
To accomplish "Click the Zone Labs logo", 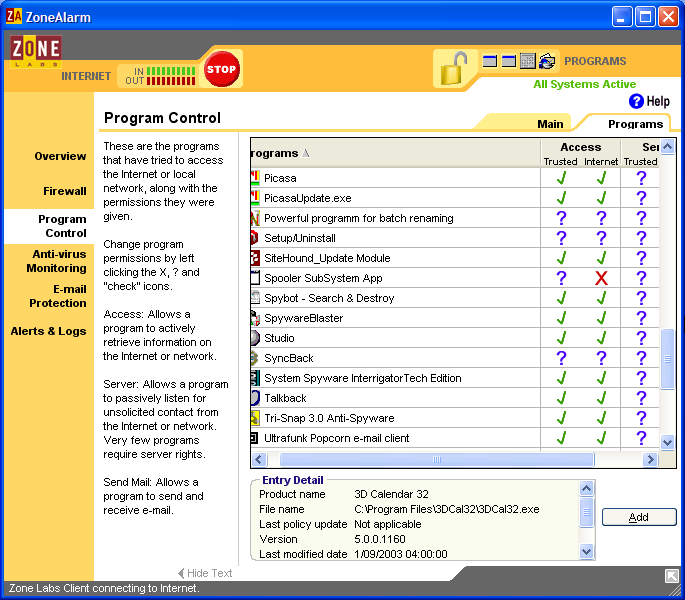I will pyautogui.click(x=36, y=52).
